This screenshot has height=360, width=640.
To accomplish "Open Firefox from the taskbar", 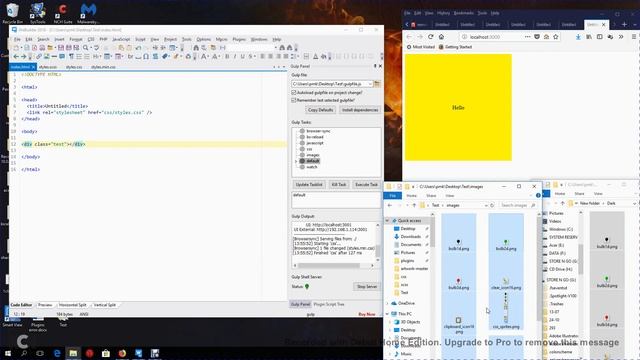I will pyautogui.click(x=122, y=353).
